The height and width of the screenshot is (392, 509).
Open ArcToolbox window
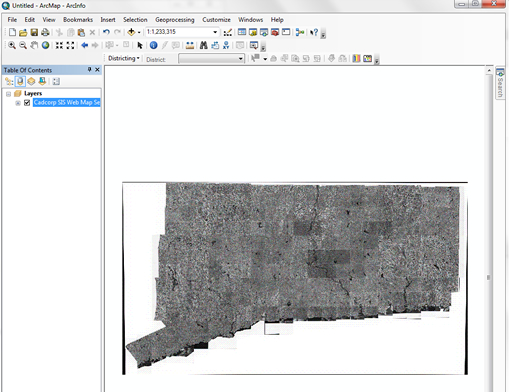click(x=275, y=32)
